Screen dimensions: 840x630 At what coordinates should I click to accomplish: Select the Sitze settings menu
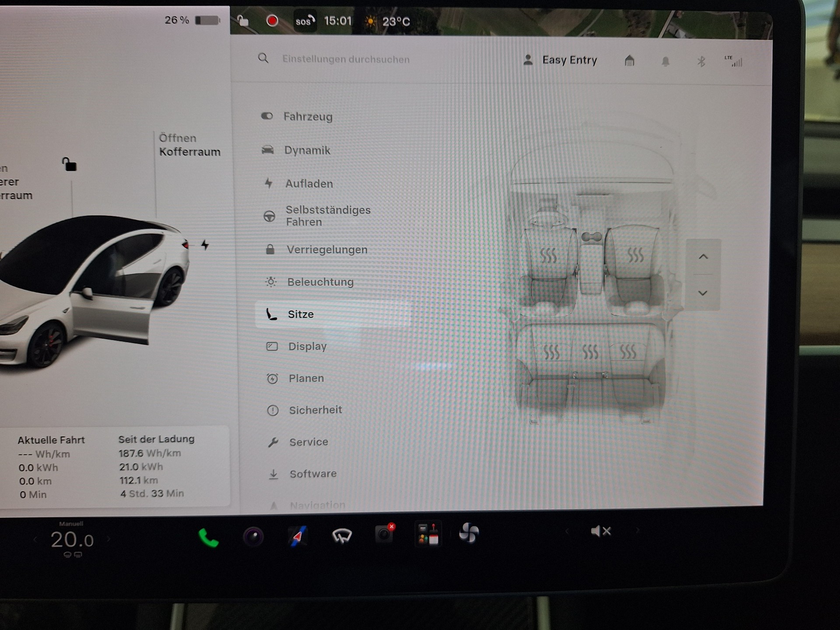332,314
